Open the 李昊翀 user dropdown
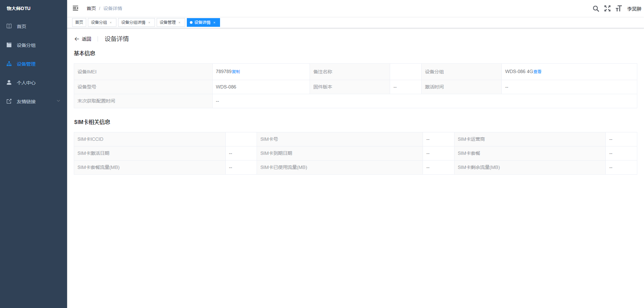The width and height of the screenshot is (644, 308). tap(634, 9)
